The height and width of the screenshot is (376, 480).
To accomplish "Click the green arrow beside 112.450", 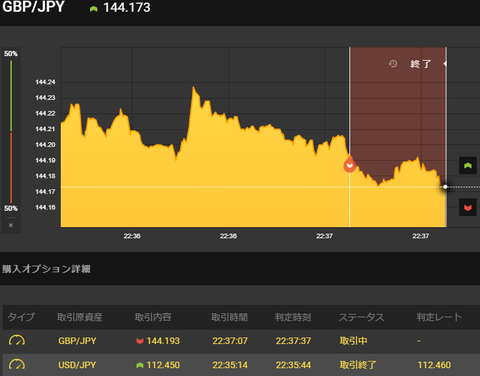I will click(140, 365).
